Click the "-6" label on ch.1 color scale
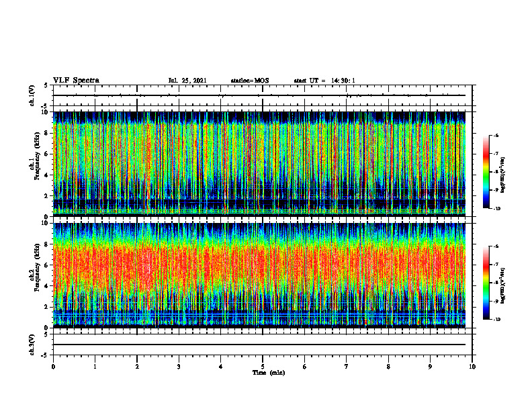The width and height of the screenshot is (532, 411). point(496,135)
